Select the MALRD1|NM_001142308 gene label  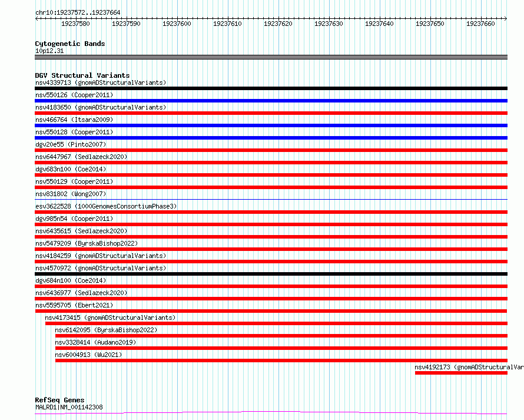click(x=69, y=407)
